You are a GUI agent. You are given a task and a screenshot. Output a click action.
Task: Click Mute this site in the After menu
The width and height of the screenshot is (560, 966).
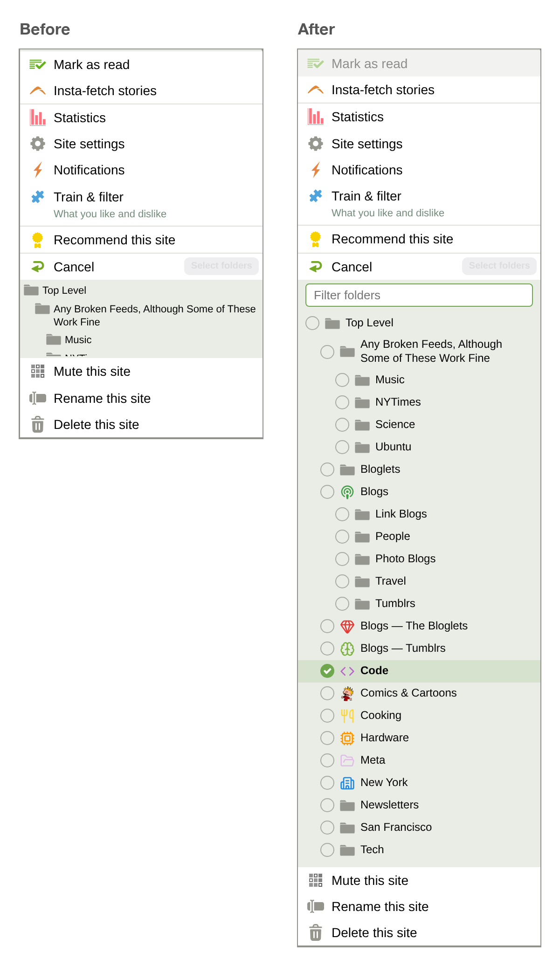pyautogui.click(x=419, y=880)
